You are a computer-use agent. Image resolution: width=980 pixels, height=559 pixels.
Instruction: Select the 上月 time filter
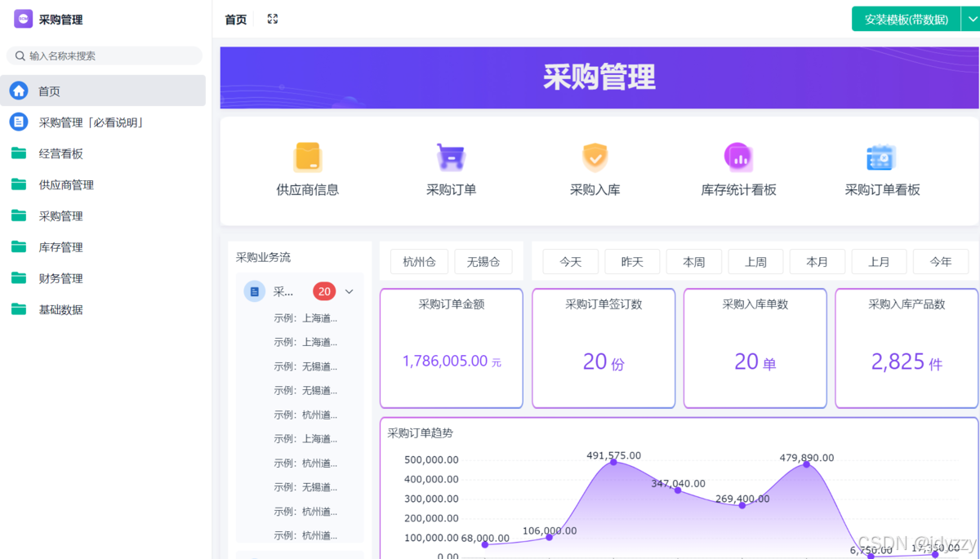click(879, 262)
